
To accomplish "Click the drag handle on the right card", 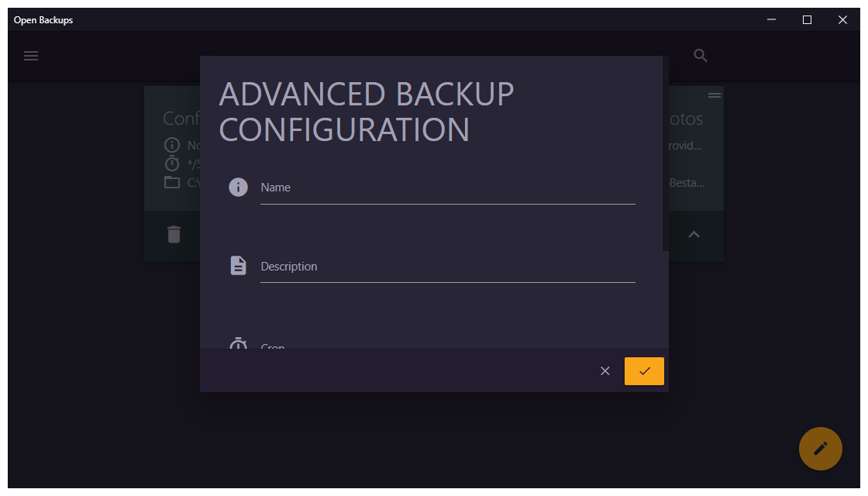I will click(715, 95).
